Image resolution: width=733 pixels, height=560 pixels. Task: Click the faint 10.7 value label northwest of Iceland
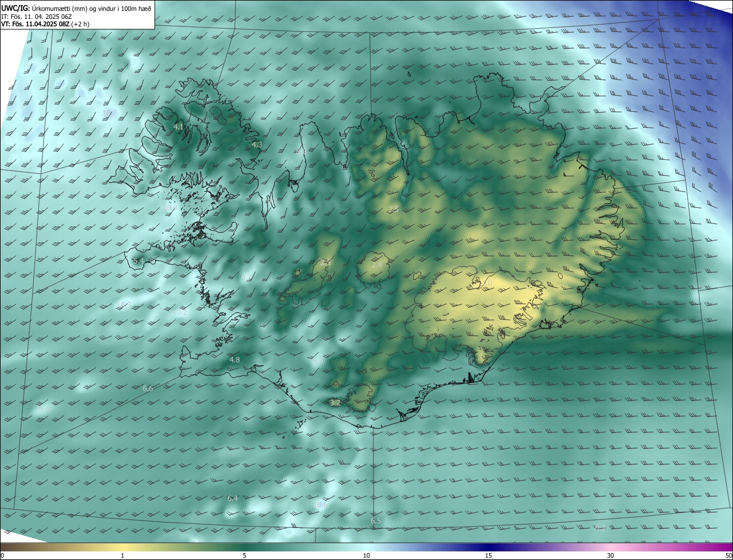109,113
